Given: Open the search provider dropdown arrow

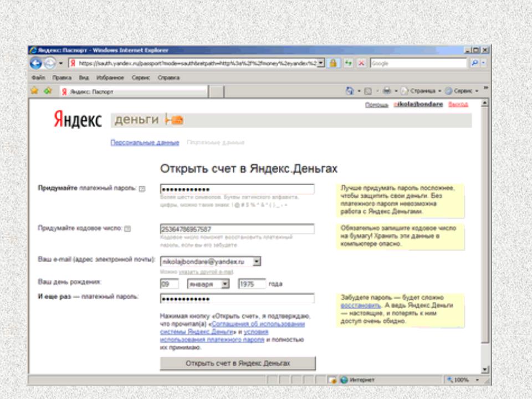Looking at the screenshot, I should pos(483,63).
